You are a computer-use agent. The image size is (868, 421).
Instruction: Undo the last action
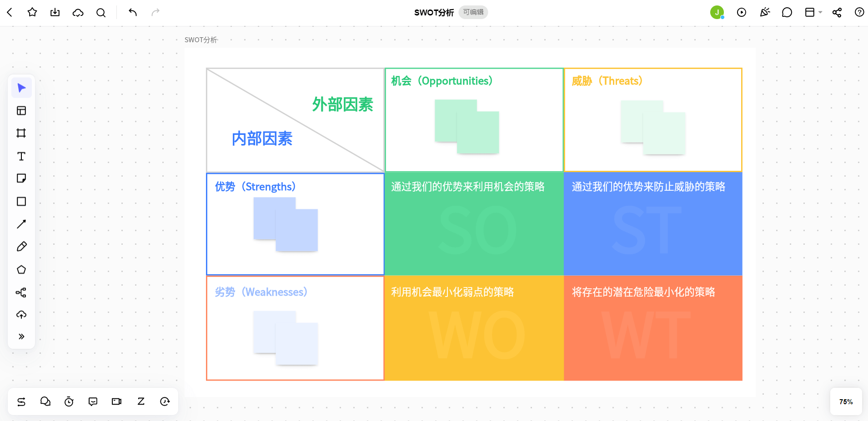133,12
